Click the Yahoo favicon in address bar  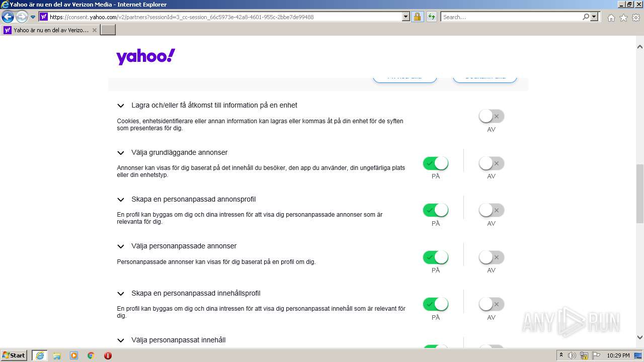pyautogui.click(x=44, y=17)
